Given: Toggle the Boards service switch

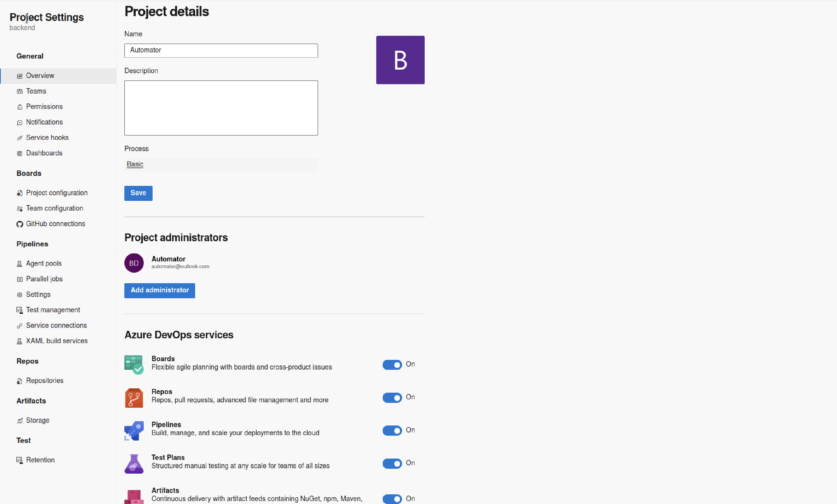Looking at the screenshot, I should click(392, 364).
